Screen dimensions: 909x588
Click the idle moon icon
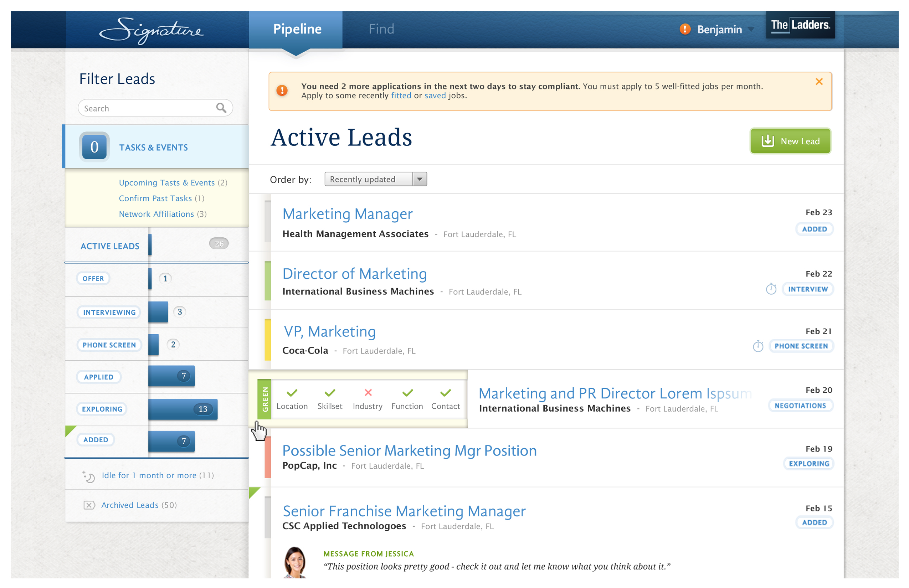click(x=88, y=476)
